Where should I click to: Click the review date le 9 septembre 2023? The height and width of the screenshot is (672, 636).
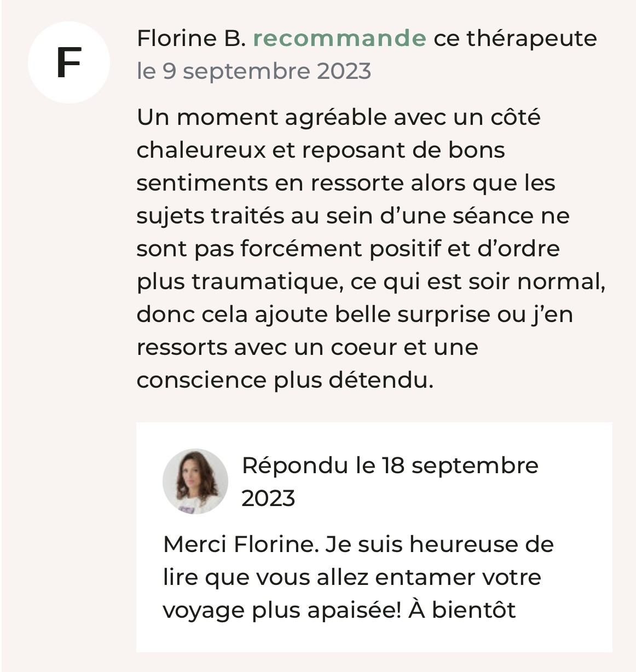click(254, 71)
